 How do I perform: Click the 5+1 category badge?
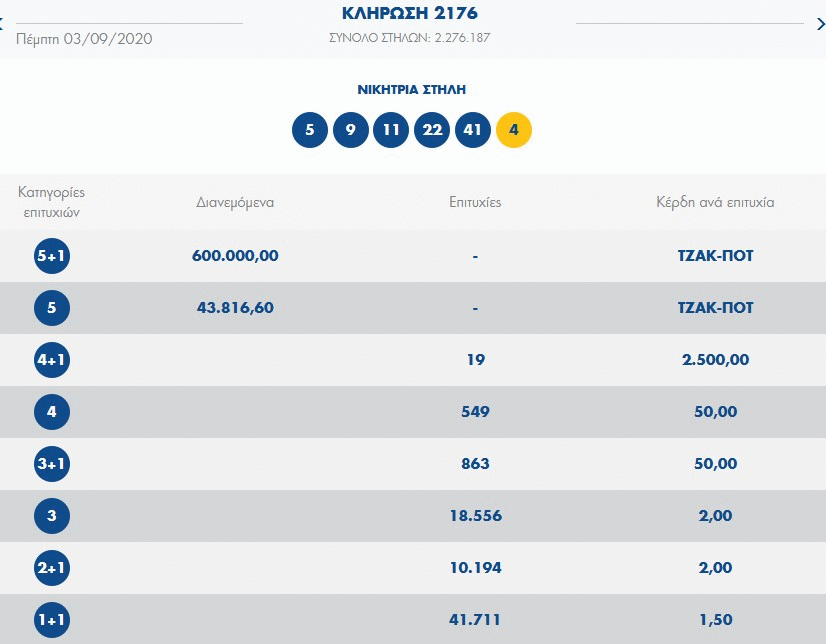click(x=52, y=256)
